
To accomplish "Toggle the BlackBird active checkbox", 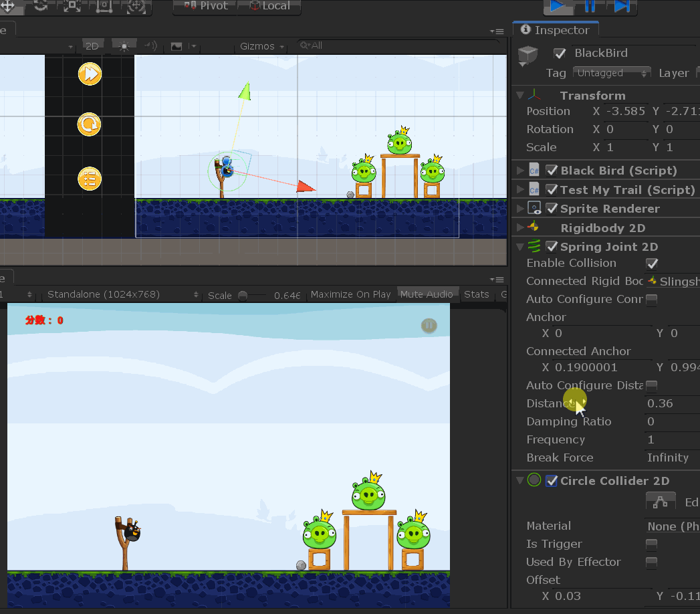I will [x=560, y=54].
